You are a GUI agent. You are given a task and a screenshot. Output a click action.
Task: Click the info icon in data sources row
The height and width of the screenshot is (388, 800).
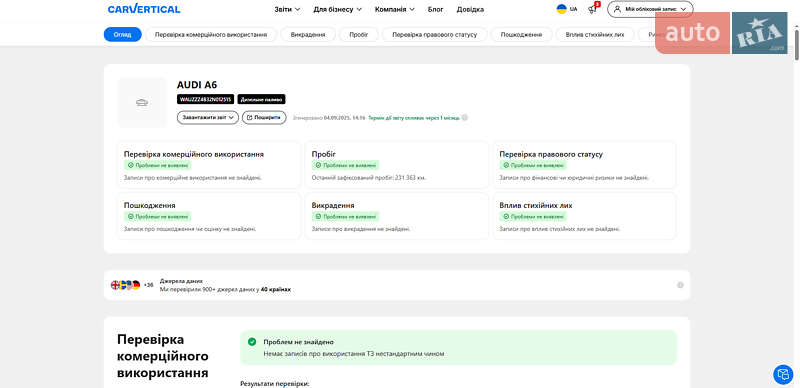pos(680,285)
